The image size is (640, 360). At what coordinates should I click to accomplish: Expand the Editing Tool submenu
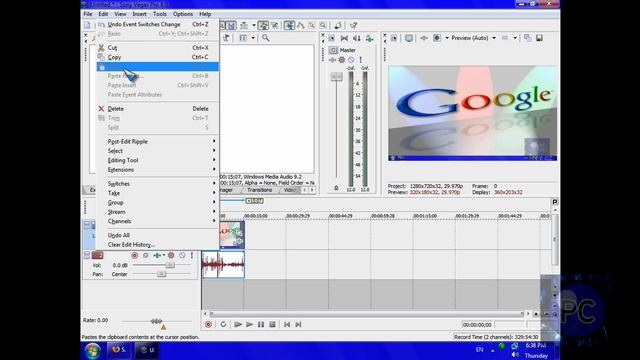[157, 160]
